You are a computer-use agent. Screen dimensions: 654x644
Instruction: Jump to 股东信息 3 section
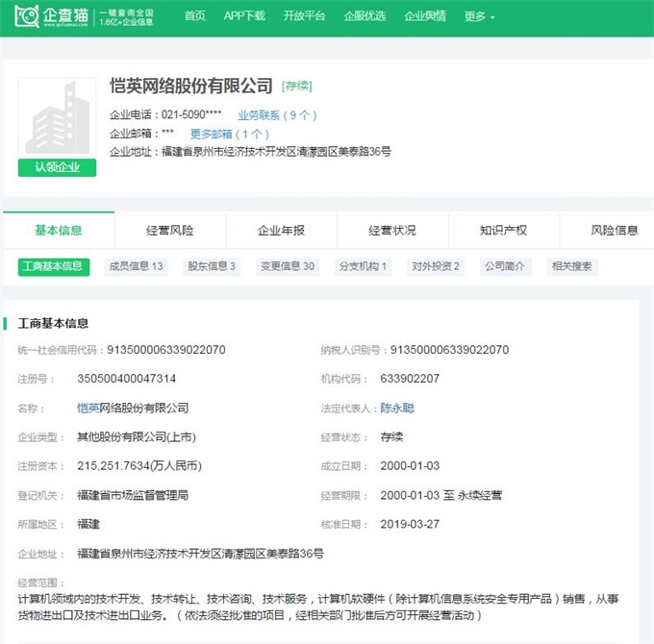click(x=211, y=266)
